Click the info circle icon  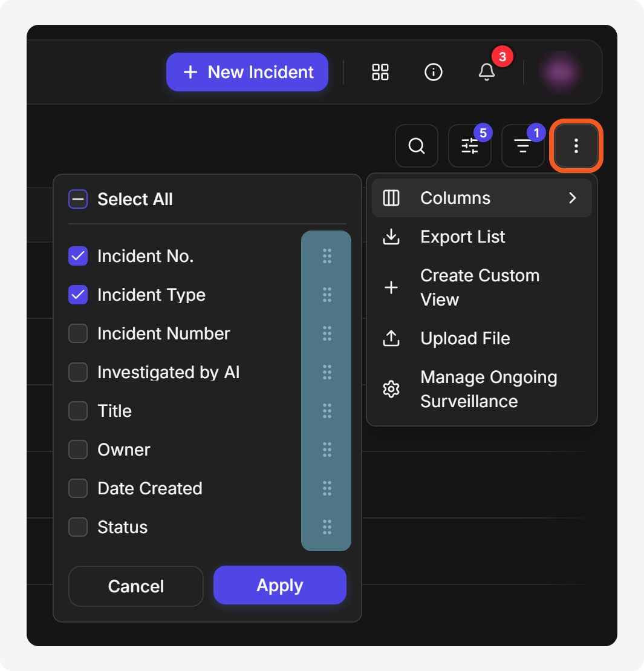(433, 72)
